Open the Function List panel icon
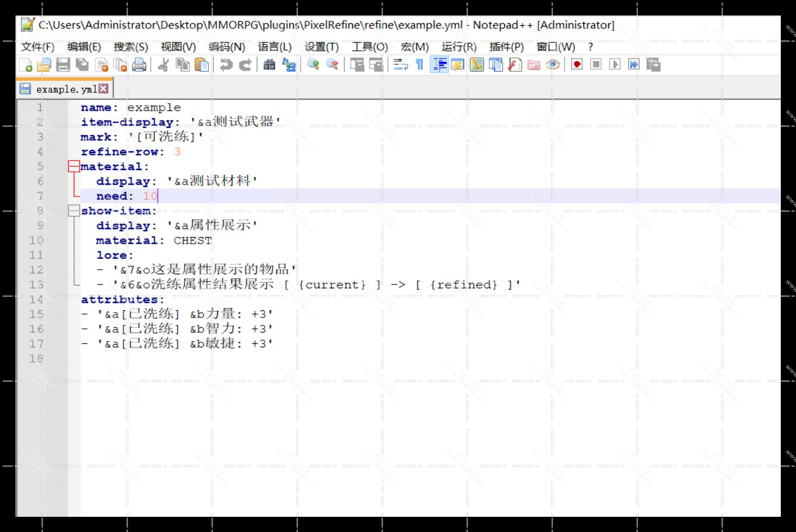 coord(515,65)
